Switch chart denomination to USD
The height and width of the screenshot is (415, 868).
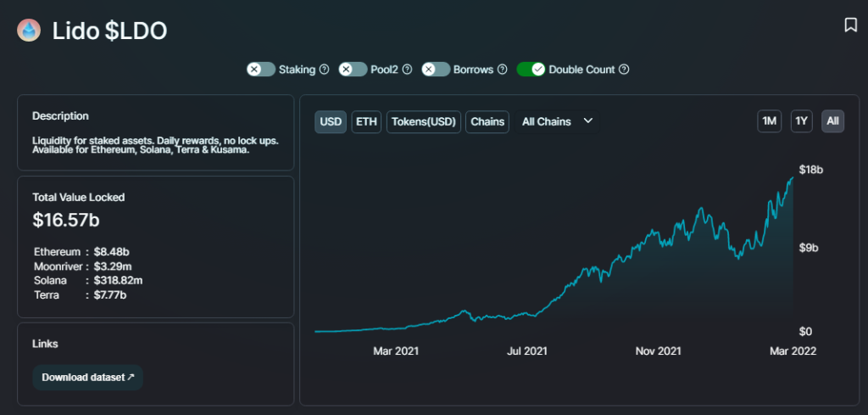[331, 122]
